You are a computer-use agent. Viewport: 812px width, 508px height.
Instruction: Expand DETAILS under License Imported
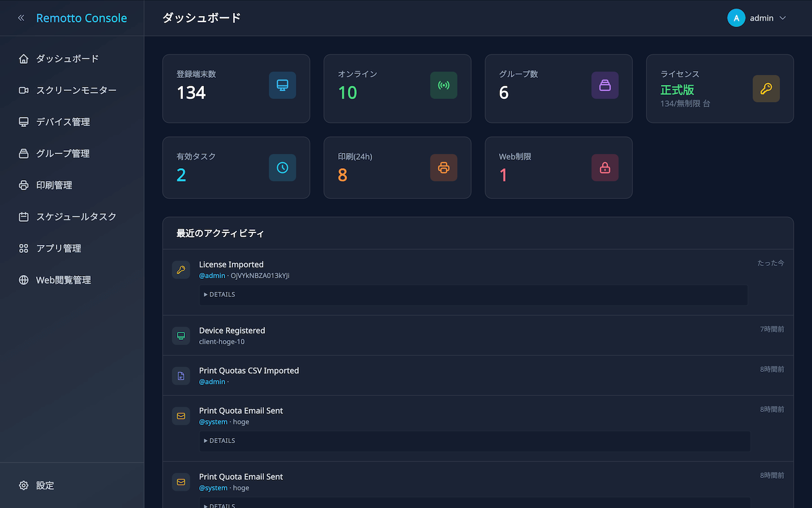click(220, 295)
